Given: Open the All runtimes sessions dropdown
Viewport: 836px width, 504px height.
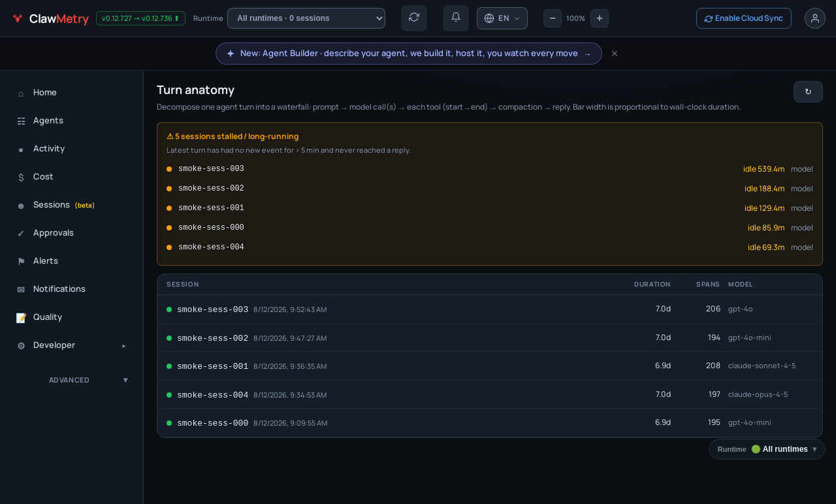Looking at the screenshot, I should point(306,18).
